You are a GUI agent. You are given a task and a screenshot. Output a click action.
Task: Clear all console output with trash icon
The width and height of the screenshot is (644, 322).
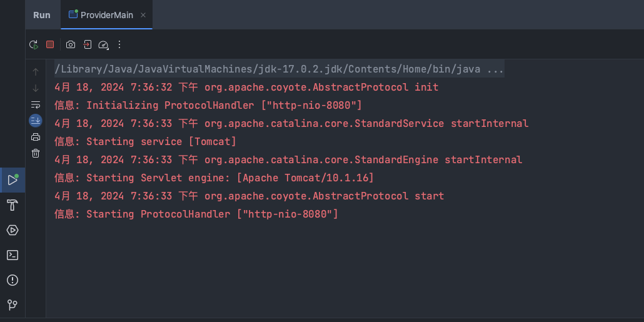click(36, 153)
